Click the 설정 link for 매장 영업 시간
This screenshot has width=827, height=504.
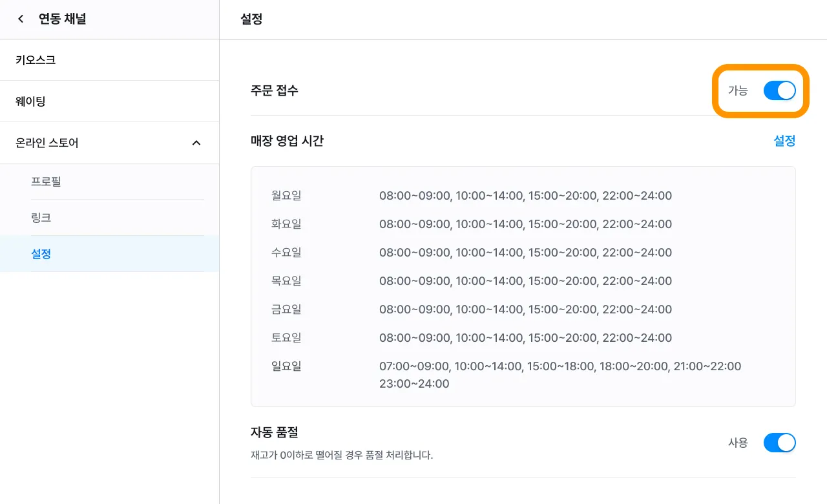[784, 141]
